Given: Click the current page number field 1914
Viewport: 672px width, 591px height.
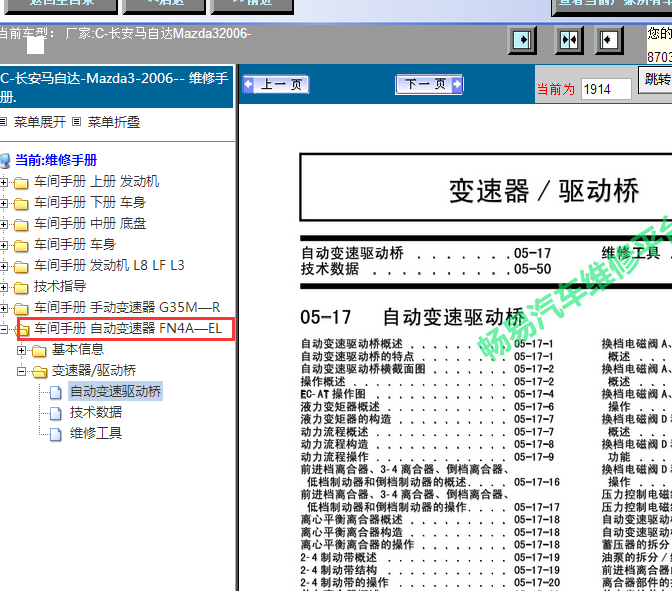Looking at the screenshot, I should (606, 89).
